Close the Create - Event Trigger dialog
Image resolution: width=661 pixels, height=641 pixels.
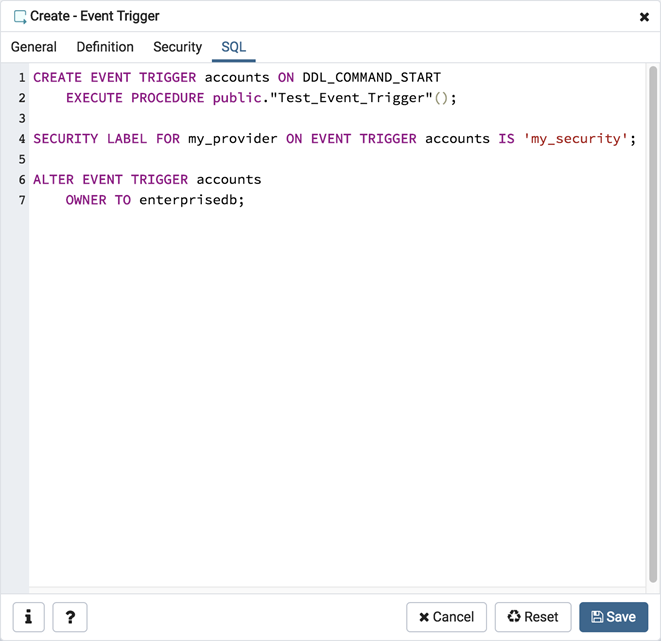[x=644, y=17]
